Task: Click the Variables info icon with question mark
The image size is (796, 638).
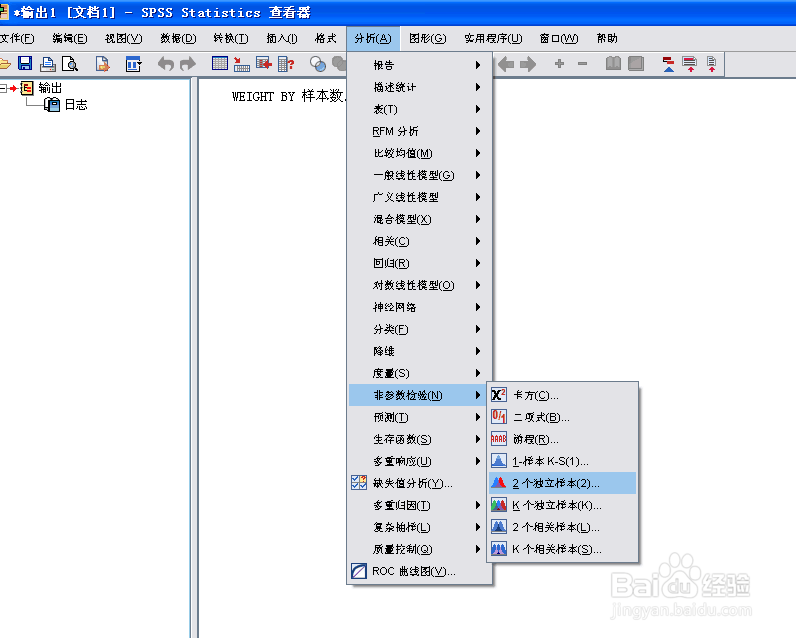Action: (286, 64)
